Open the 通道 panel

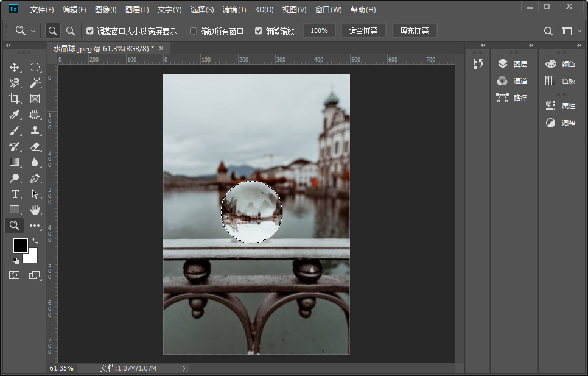pyautogui.click(x=513, y=80)
